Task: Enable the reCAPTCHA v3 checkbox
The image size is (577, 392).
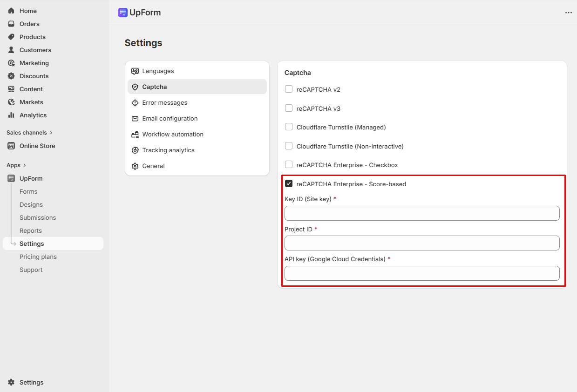Action: pyautogui.click(x=289, y=108)
